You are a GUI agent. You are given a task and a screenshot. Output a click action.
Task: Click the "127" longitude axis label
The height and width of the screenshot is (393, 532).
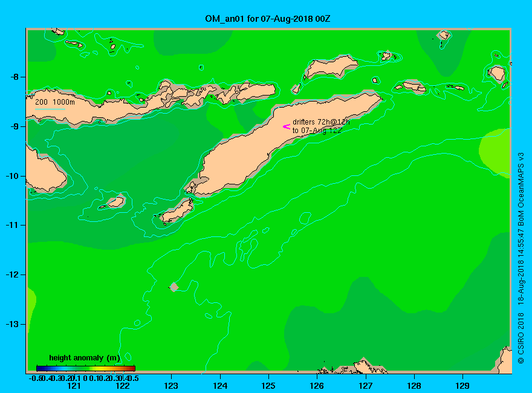pos(365,386)
